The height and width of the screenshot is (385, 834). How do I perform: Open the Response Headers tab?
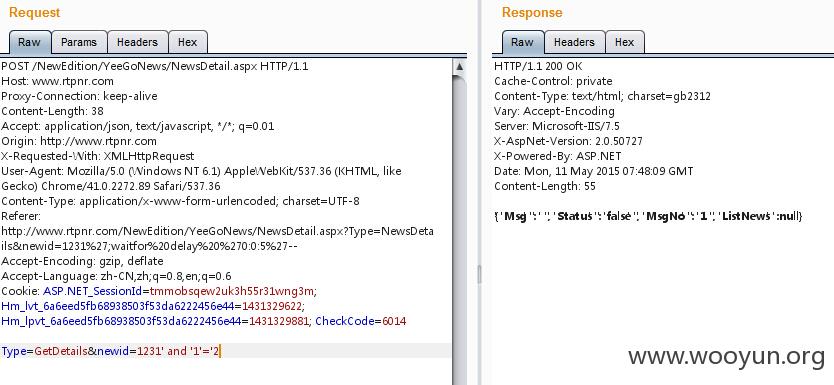[574, 42]
